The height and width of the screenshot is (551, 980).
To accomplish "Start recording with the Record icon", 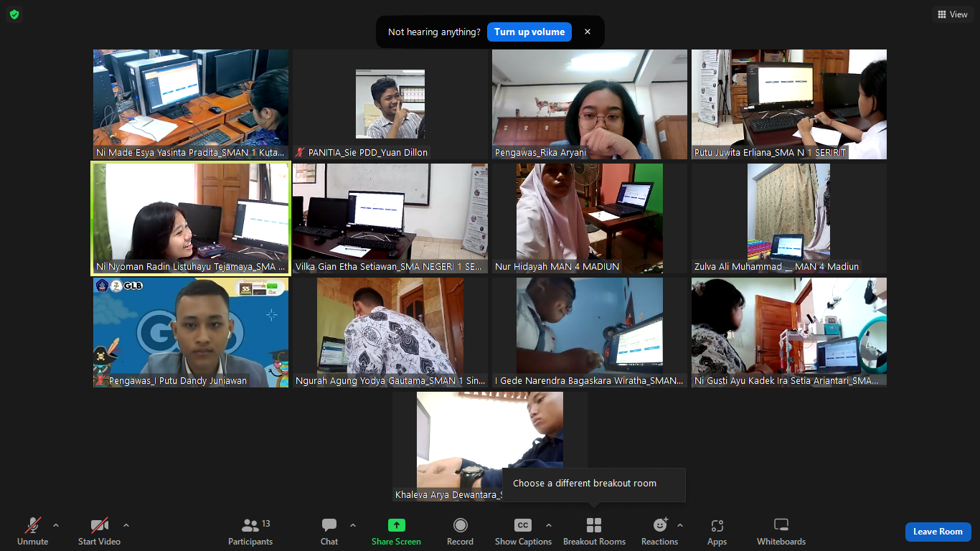I will 460,526.
